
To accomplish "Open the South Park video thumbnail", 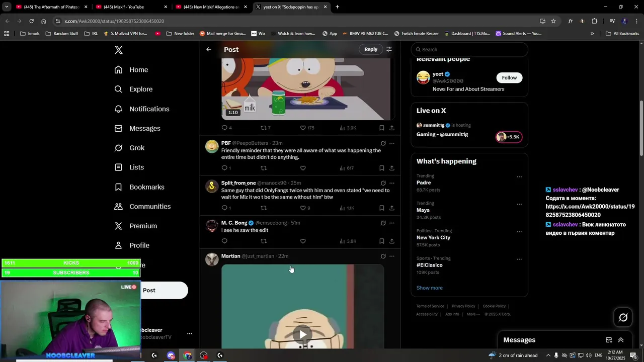I will (306, 89).
